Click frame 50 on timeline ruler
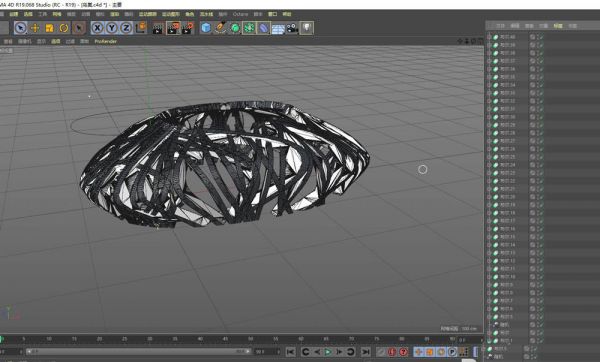This screenshot has height=362, width=600. click(251, 339)
